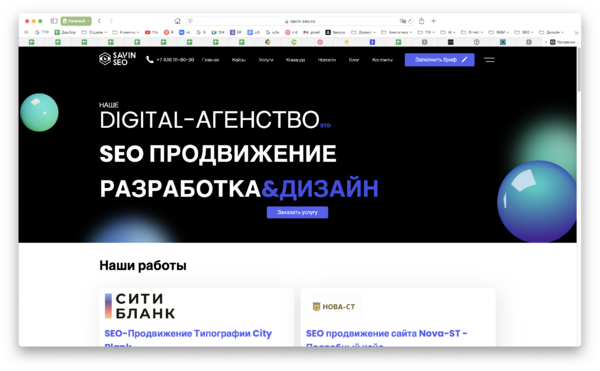Click the Сити Бланк logo thumbnail
Screen dimensions: 600x371
coord(140,306)
